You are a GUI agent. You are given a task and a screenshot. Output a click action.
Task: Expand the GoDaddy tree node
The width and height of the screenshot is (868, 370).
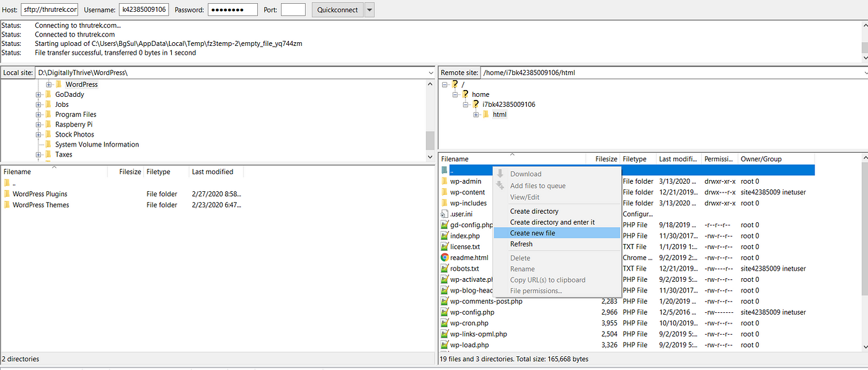point(38,94)
